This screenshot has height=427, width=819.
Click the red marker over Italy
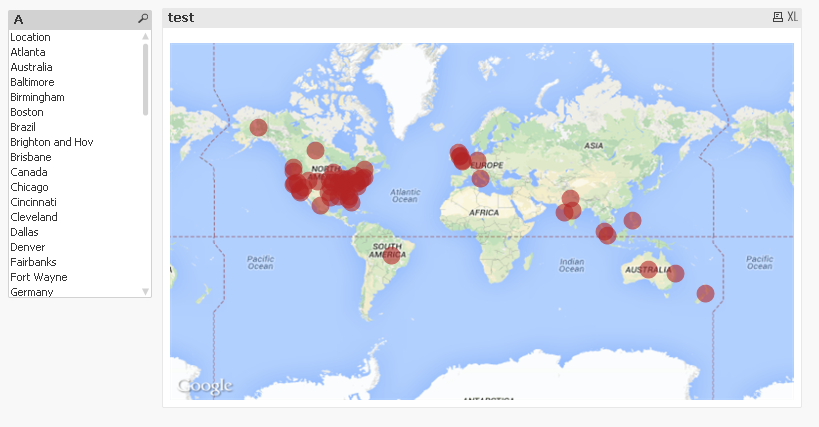(x=480, y=179)
